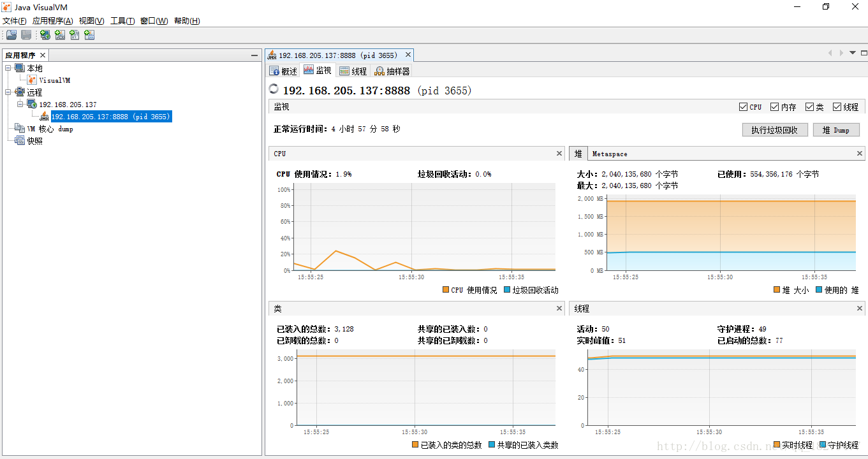Switch to the 概述 tab
The height and width of the screenshot is (459, 868).
(283, 71)
